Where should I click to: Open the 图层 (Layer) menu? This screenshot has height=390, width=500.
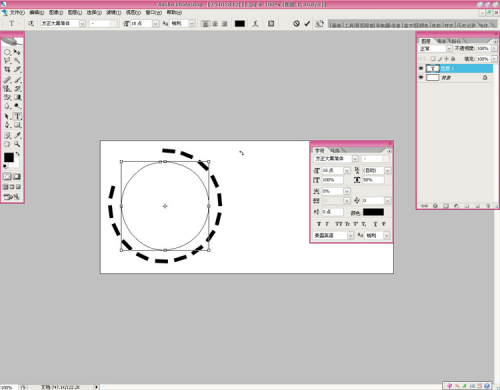[x=75, y=13]
